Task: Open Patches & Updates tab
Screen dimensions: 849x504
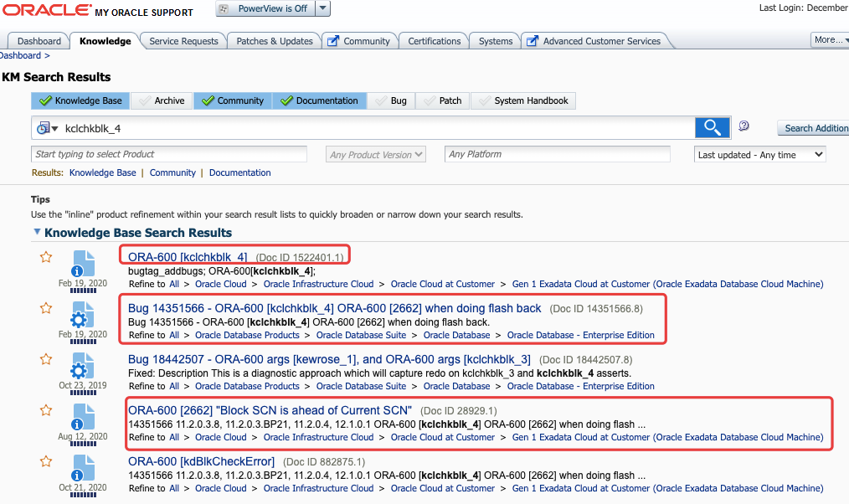Action: pos(275,41)
